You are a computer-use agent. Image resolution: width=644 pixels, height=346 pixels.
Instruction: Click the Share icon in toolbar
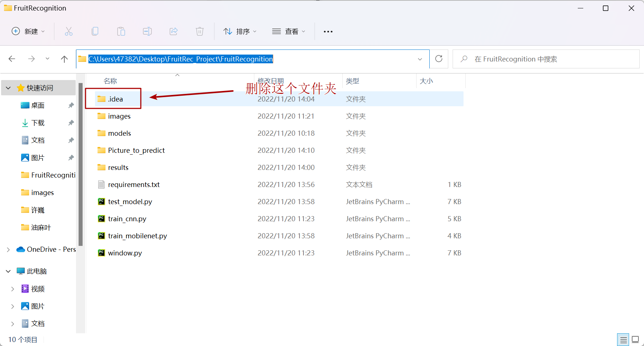coord(174,31)
